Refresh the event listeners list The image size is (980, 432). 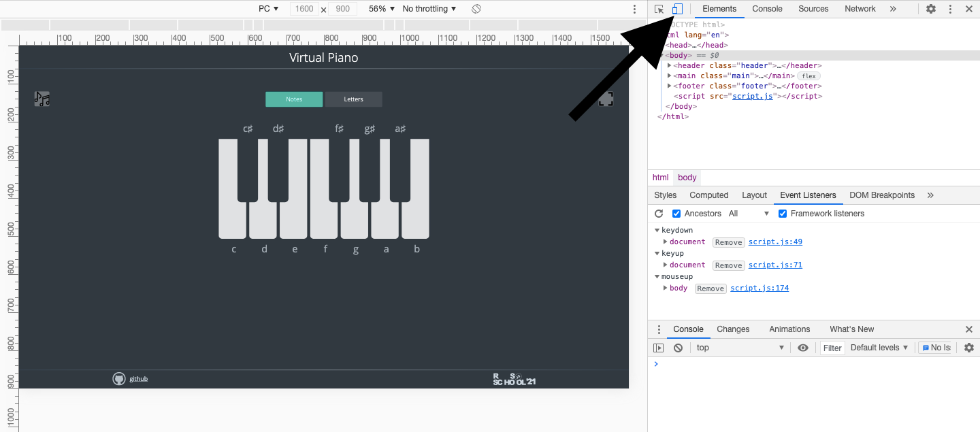[659, 214]
